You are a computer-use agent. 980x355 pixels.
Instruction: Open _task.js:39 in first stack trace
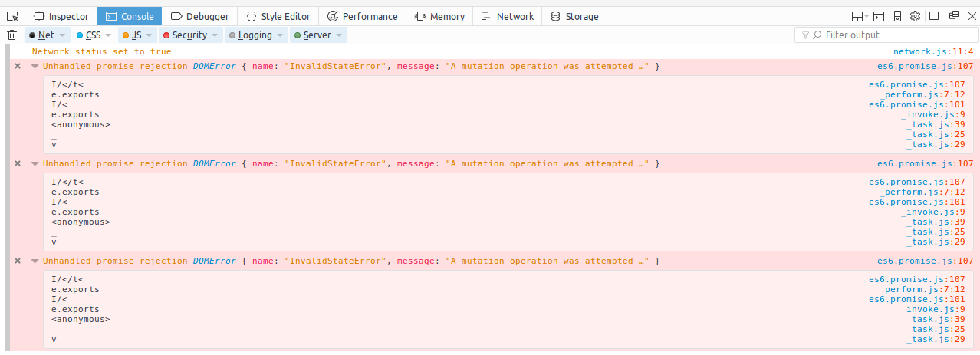(x=936, y=125)
